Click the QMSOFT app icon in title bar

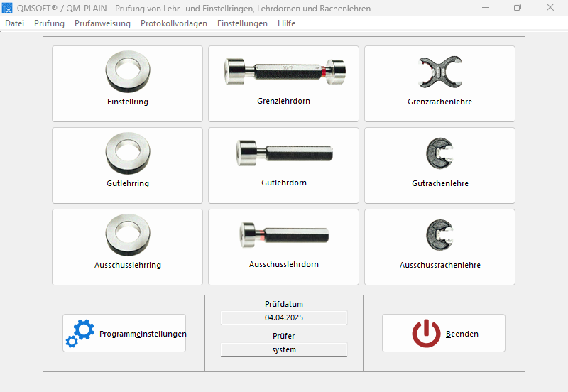point(7,8)
